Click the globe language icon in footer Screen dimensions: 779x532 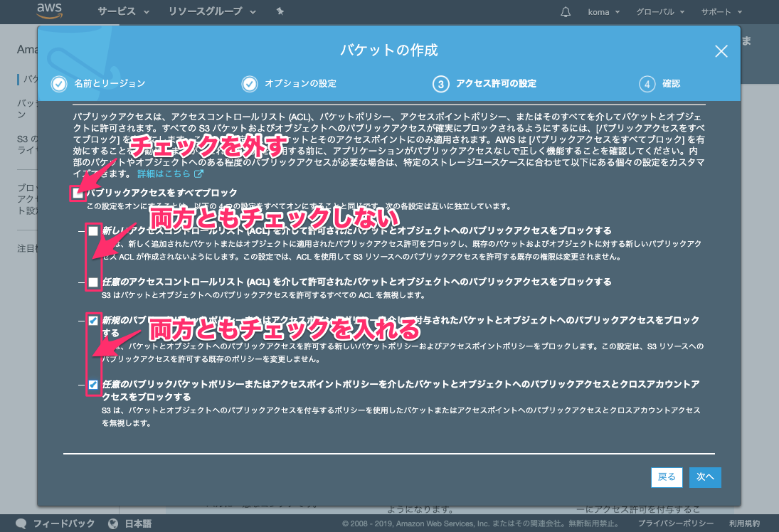[x=112, y=523]
